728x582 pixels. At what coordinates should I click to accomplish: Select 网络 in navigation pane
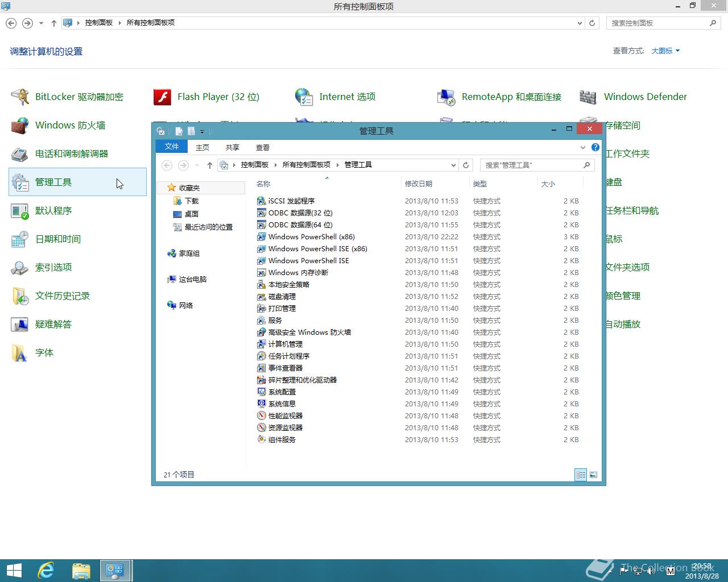point(180,305)
